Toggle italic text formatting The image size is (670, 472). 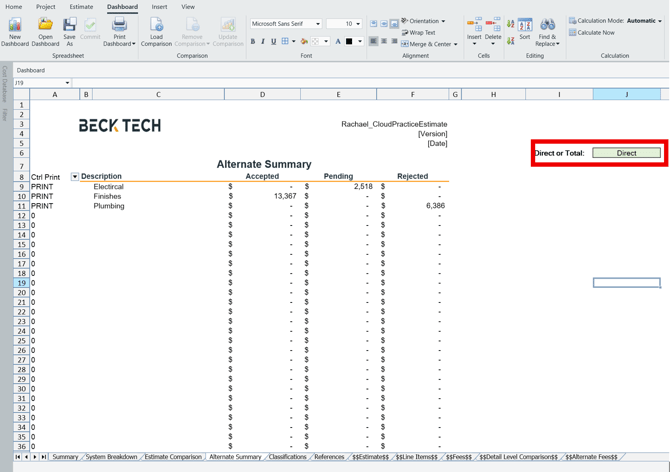coord(263,42)
